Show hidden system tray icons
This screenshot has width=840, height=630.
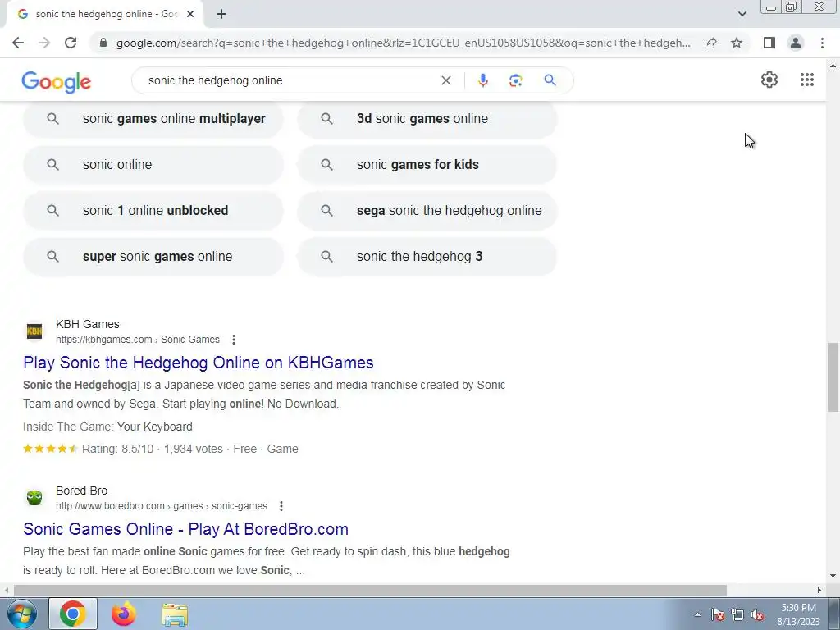pos(697,614)
